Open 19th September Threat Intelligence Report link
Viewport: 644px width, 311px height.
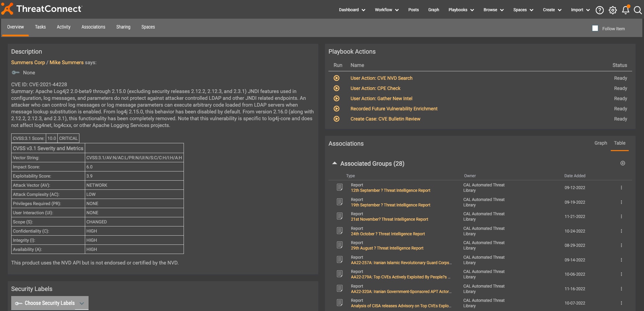coord(391,205)
